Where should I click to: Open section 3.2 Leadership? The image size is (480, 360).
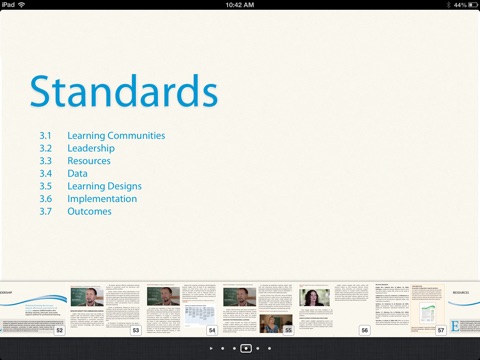pyautogui.click(x=77, y=148)
